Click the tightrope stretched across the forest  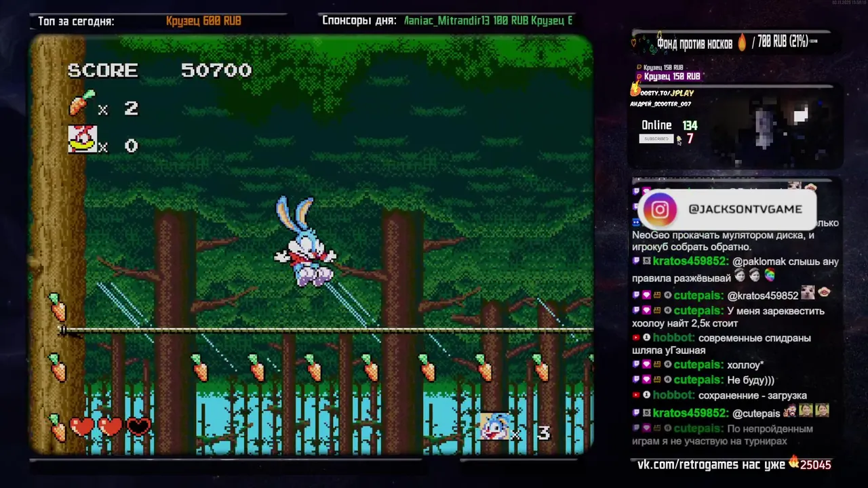(325, 330)
